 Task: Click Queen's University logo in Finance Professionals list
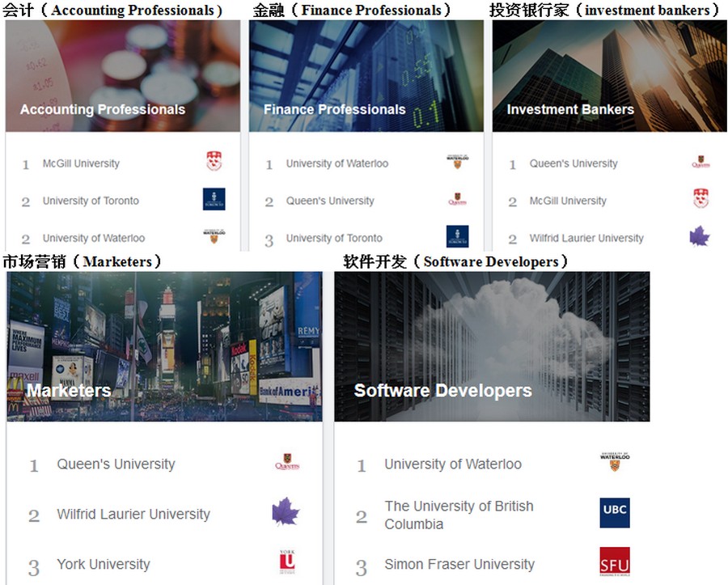pyautogui.click(x=457, y=199)
